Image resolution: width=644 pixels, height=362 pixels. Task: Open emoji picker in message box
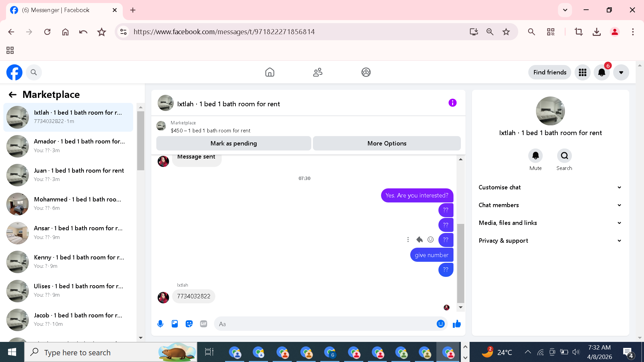coord(440,324)
